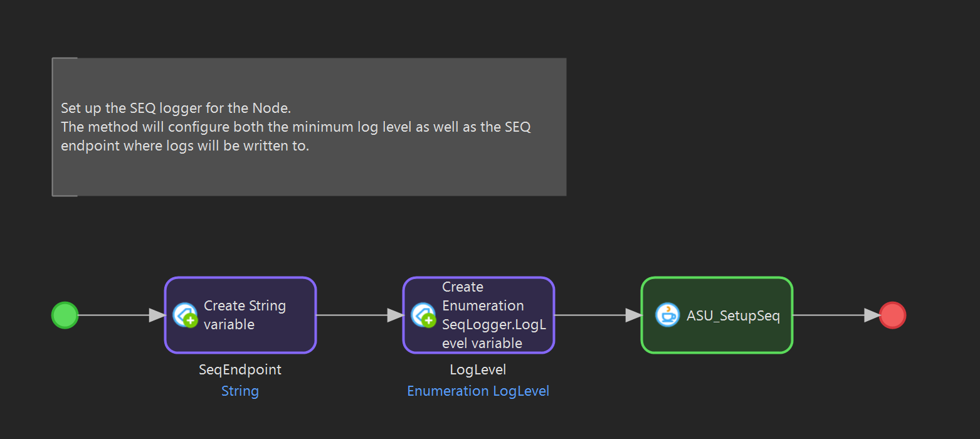
Task: Click the arrowhead entering the red end event
Action: coord(872,315)
